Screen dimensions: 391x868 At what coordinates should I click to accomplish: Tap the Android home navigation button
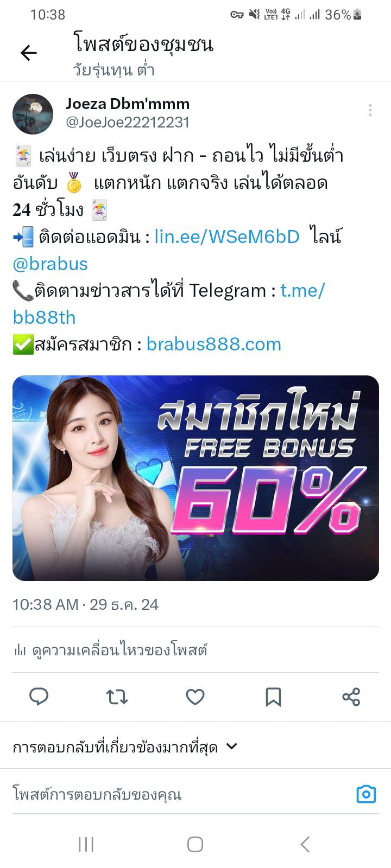(195, 844)
